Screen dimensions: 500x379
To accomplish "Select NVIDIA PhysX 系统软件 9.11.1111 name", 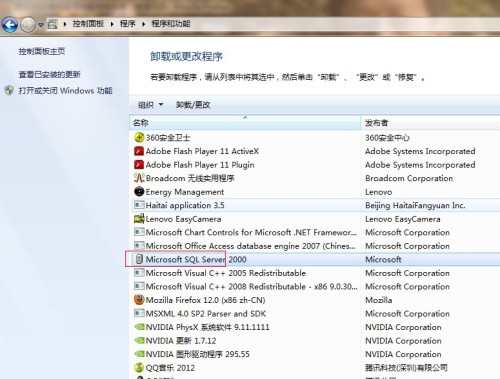I will point(207,327).
